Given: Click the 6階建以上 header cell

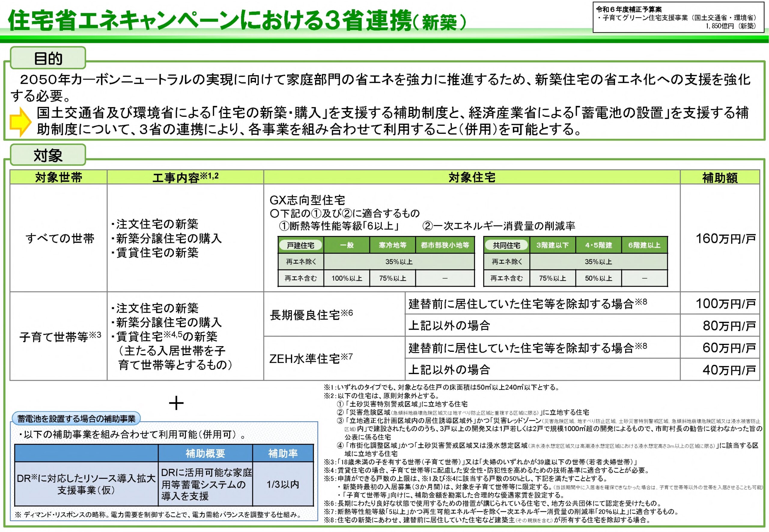Looking at the screenshot, I should [x=644, y=245].
